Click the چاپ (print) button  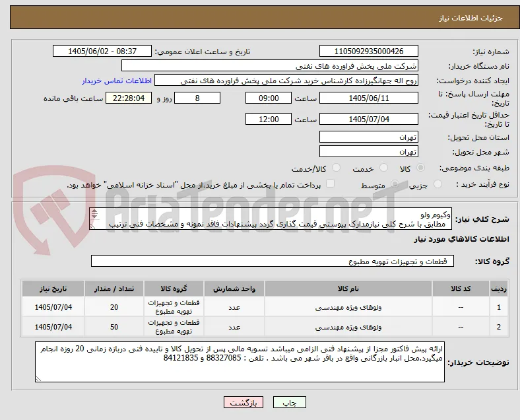290,402
